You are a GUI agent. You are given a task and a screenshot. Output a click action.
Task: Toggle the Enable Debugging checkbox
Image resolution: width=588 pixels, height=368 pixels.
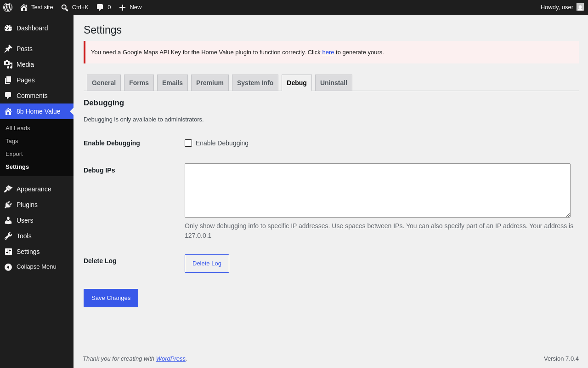click(x=188, y=143)
